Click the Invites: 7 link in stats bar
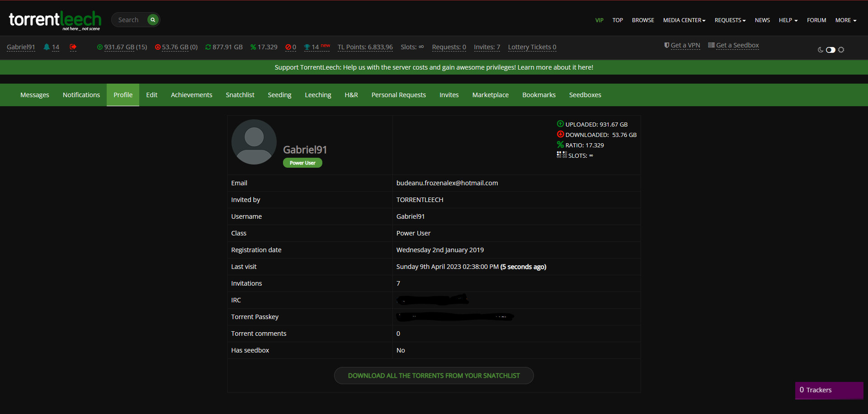Screen dimensions: 868x414 coord(487,47)
